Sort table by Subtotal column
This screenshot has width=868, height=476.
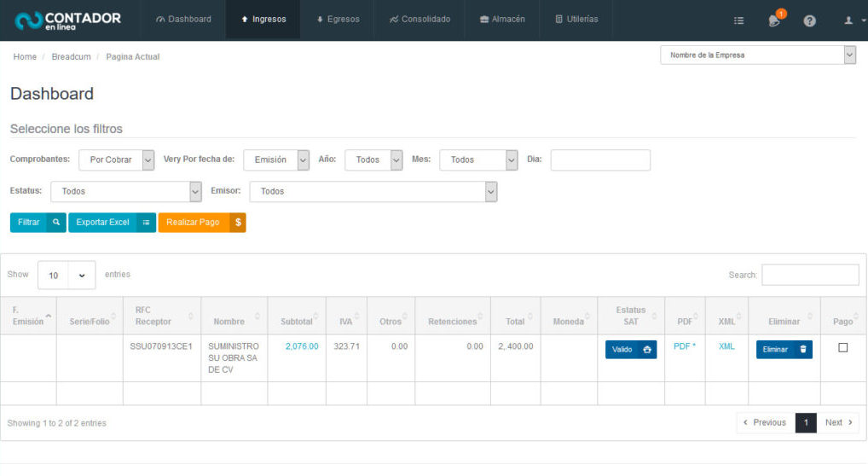(298, 316)
